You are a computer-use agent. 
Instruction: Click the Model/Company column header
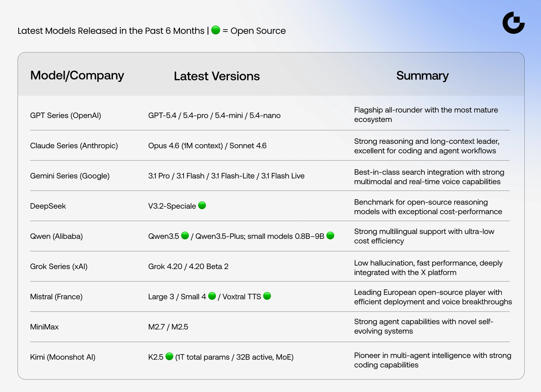(77, 75)
